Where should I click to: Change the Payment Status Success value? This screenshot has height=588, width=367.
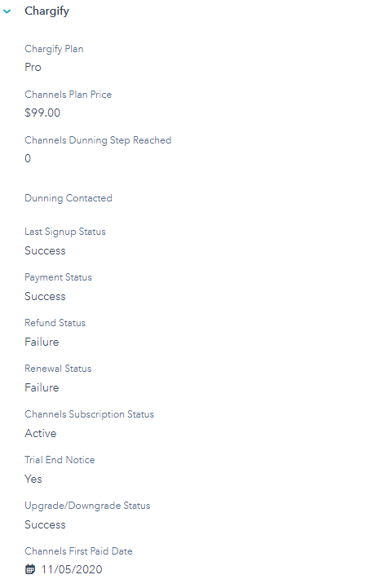coord(45,296)
